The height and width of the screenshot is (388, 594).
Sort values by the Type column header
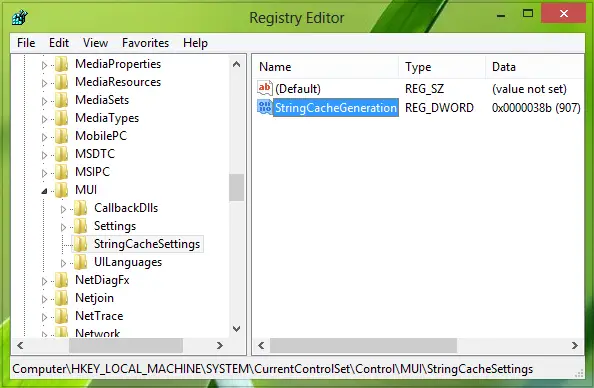tap(442, 67)
